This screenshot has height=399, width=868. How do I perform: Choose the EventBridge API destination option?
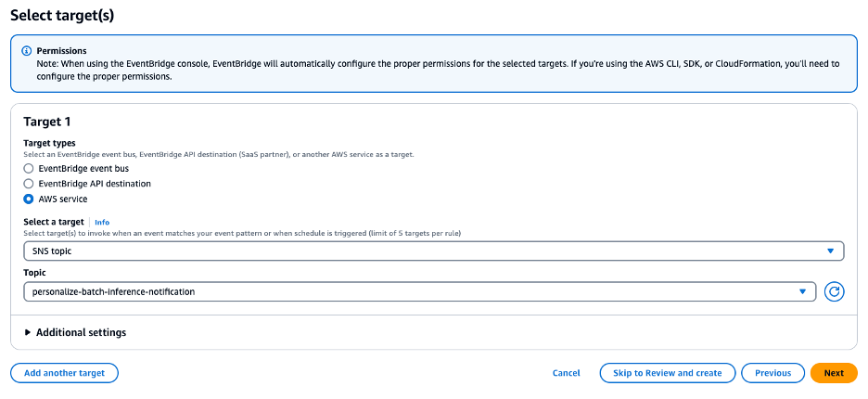29,184
